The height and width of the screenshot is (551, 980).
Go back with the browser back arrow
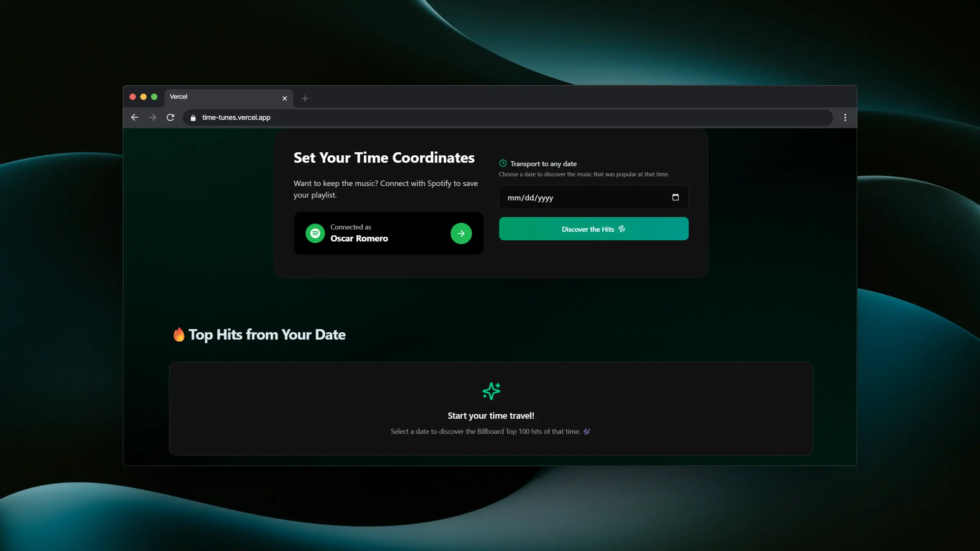point(135,117)
